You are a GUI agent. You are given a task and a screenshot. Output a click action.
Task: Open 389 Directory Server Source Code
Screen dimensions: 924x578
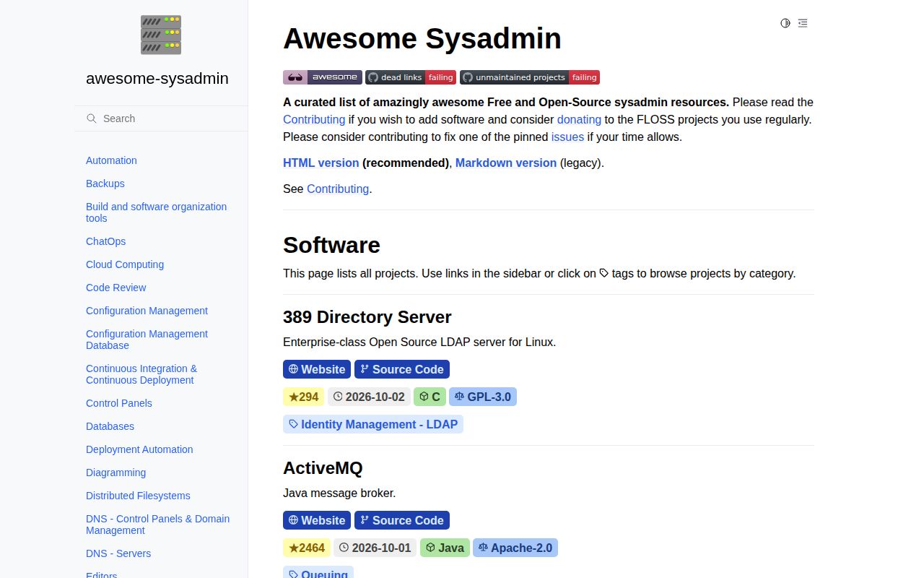pos(402,369)
